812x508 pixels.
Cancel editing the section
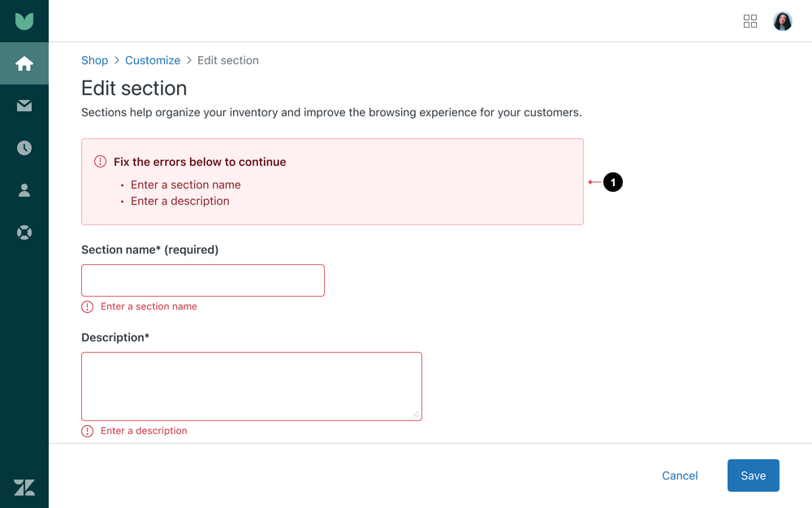[x=680, y=475]
